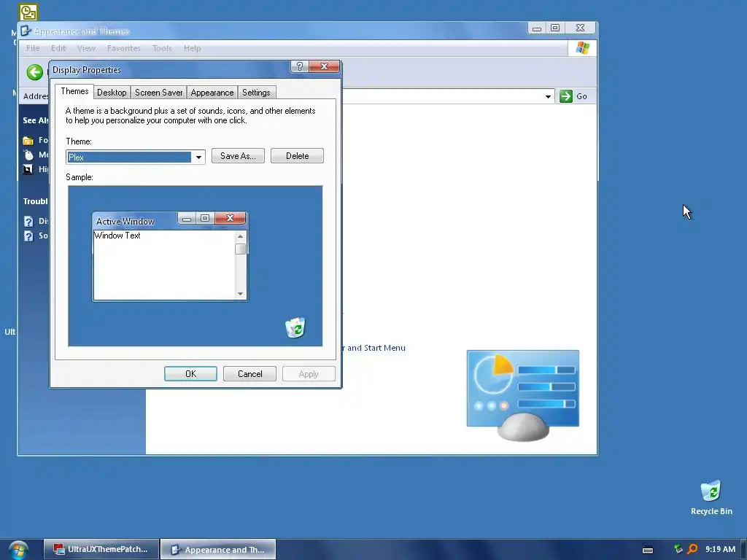Click the on-screen keyboard tray icon
This screenshot has height=560, width=747.
[648, 550]
